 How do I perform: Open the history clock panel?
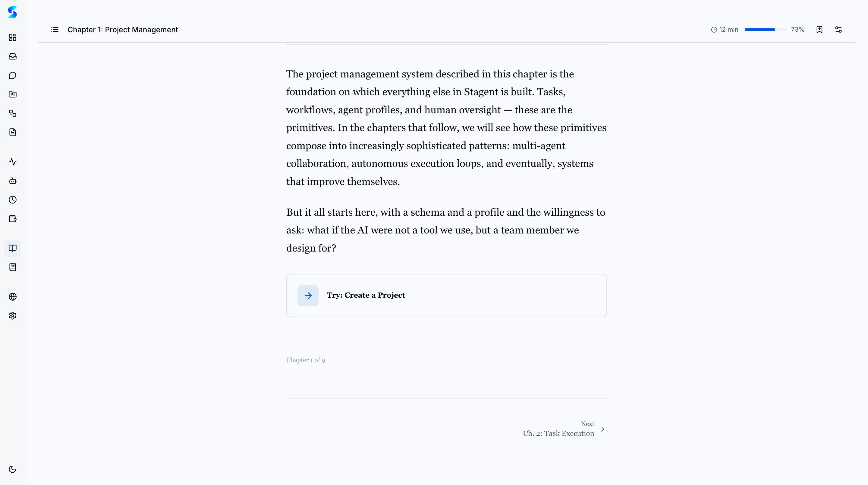12,200
